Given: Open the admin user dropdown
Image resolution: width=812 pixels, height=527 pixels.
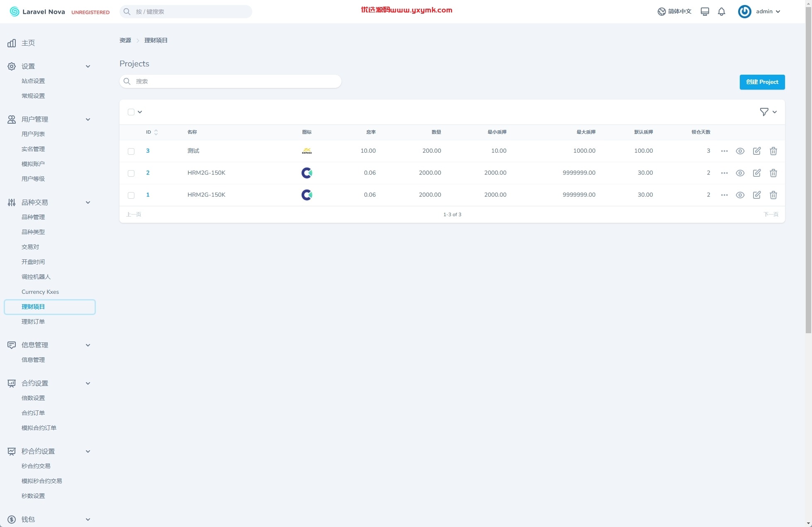Looking at the screenshot, I should tap(759, 12).
